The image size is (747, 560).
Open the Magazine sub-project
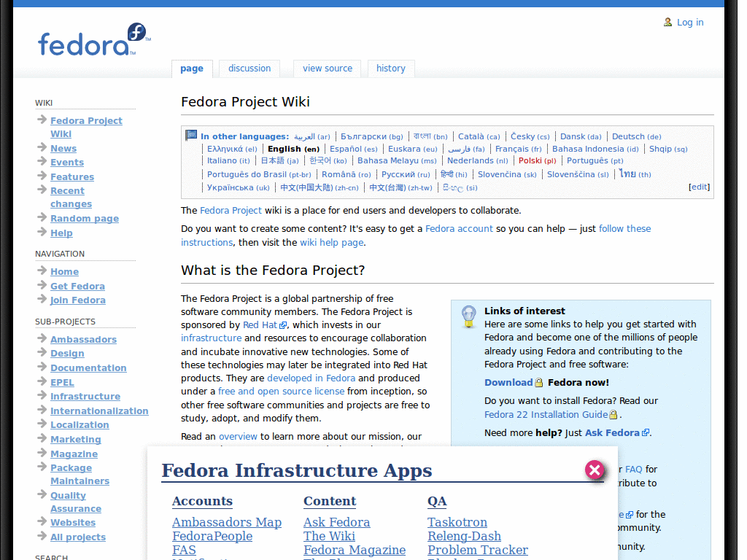tap(74, 454)
